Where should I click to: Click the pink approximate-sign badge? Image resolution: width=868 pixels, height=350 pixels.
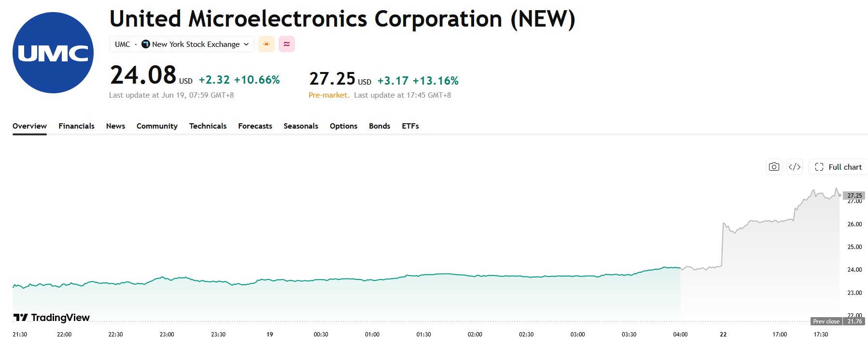pyautogui.click(x=287, y=44)
